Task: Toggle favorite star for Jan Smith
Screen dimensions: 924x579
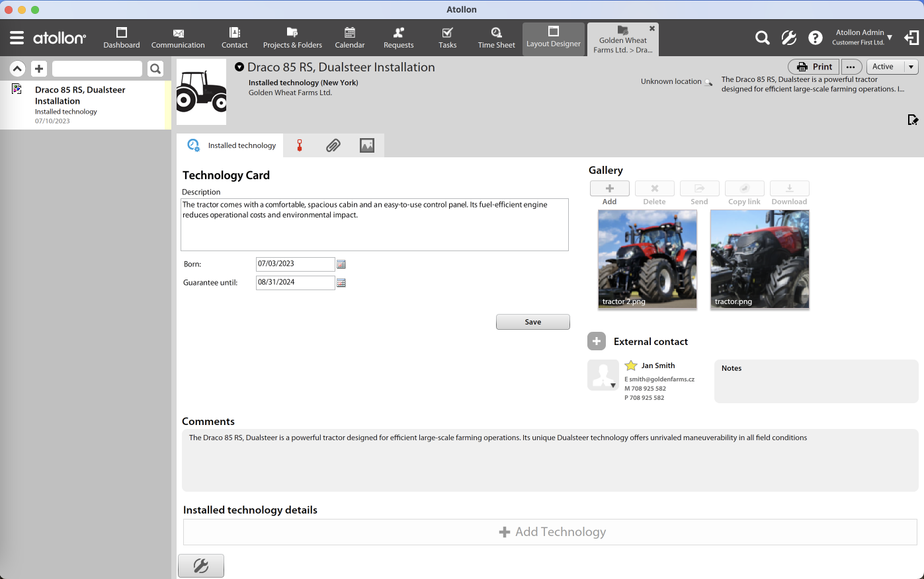Action: 631,366
